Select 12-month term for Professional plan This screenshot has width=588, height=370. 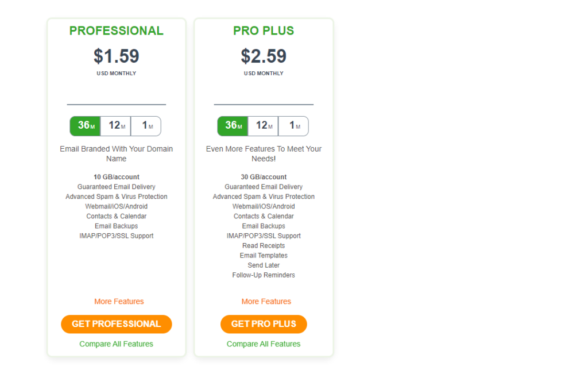[115, 126]
